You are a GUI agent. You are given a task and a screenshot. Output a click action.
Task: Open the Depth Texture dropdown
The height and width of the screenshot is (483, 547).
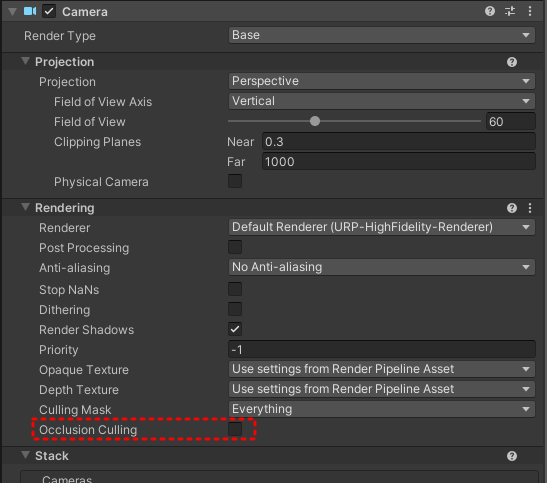pyautogui.click(x=382, y=389)
